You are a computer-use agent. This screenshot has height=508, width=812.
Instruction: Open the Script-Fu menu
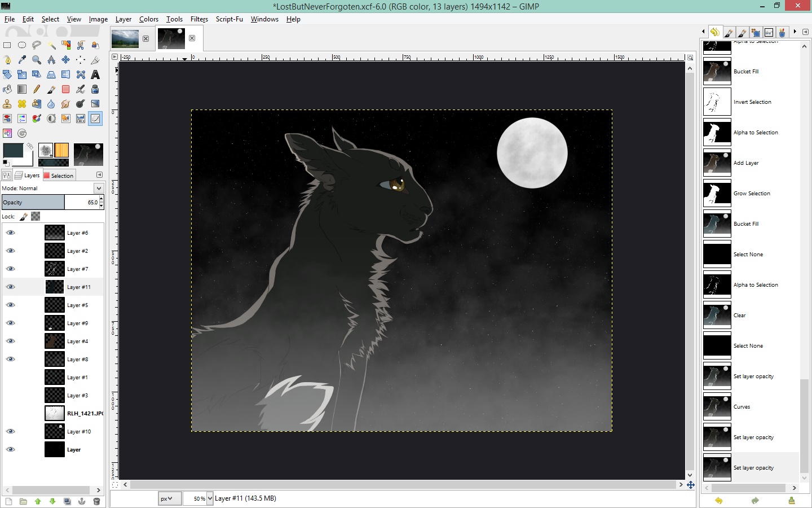pos(229,19)
